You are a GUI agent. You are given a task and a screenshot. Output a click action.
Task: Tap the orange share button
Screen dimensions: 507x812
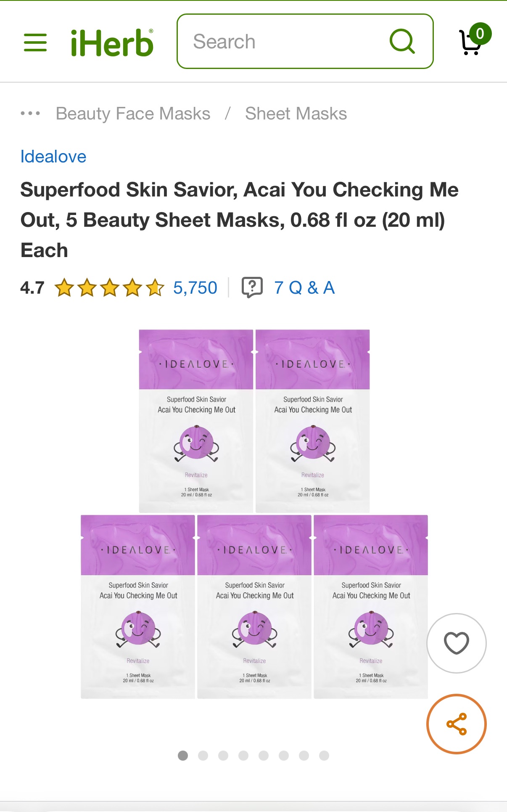click(x=456, y=724)
